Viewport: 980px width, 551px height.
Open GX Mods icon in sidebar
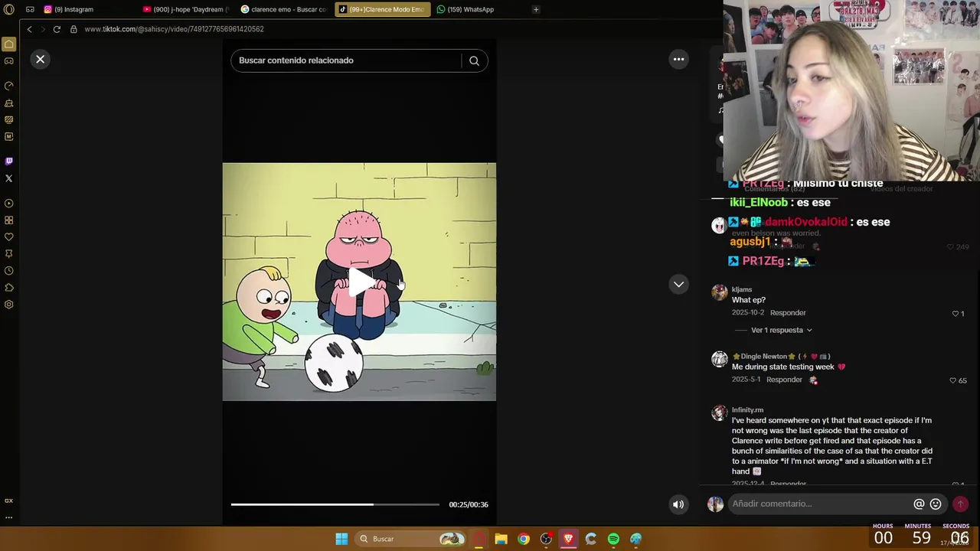[x=8, y=119]
